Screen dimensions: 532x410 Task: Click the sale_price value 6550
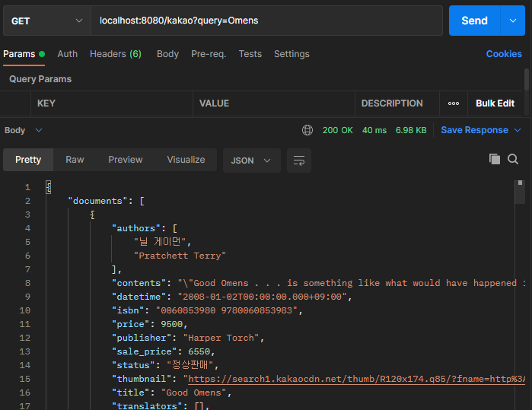tap(199, 351)
